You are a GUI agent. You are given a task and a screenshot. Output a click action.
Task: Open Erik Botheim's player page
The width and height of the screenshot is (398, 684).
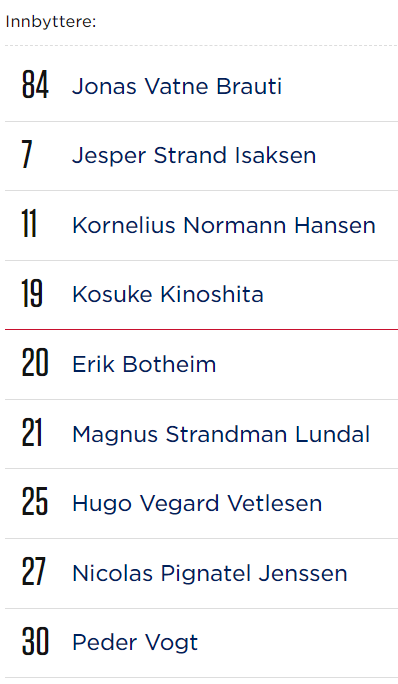click(144, 364)
